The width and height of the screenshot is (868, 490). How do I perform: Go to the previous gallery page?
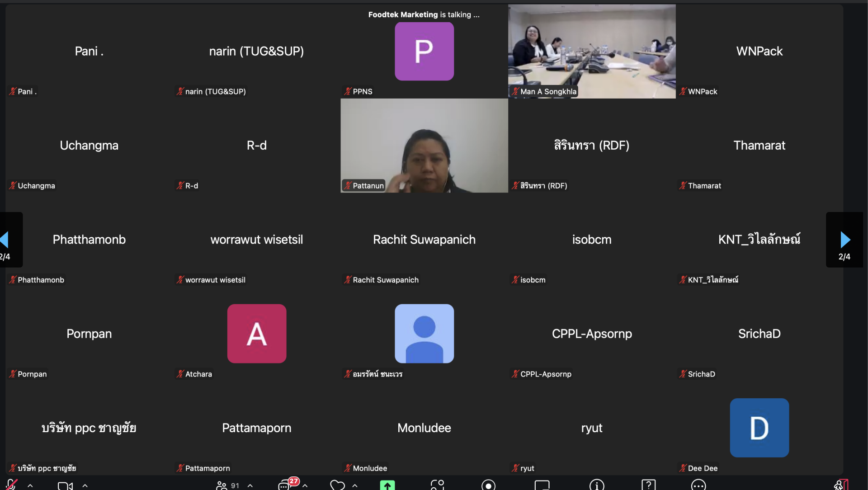click(5, 240)
